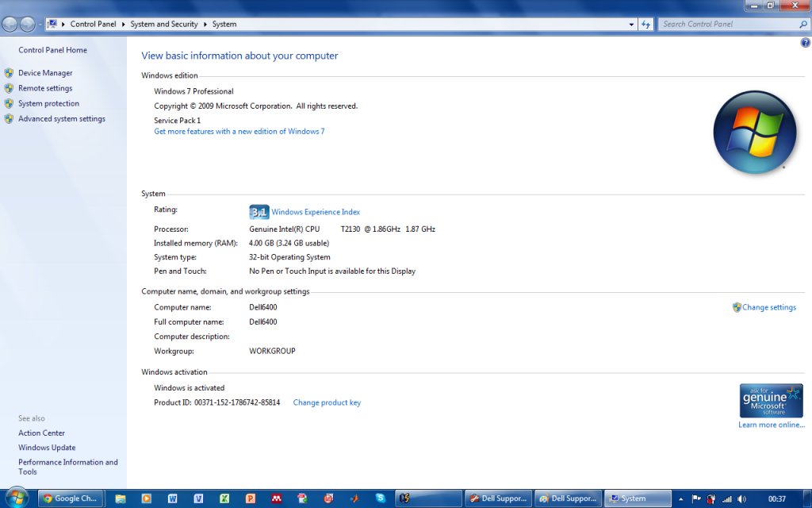The height and width of the screenshot is (508, 812).
Task: Click the address bar refresh button
Action: [645, 24]
